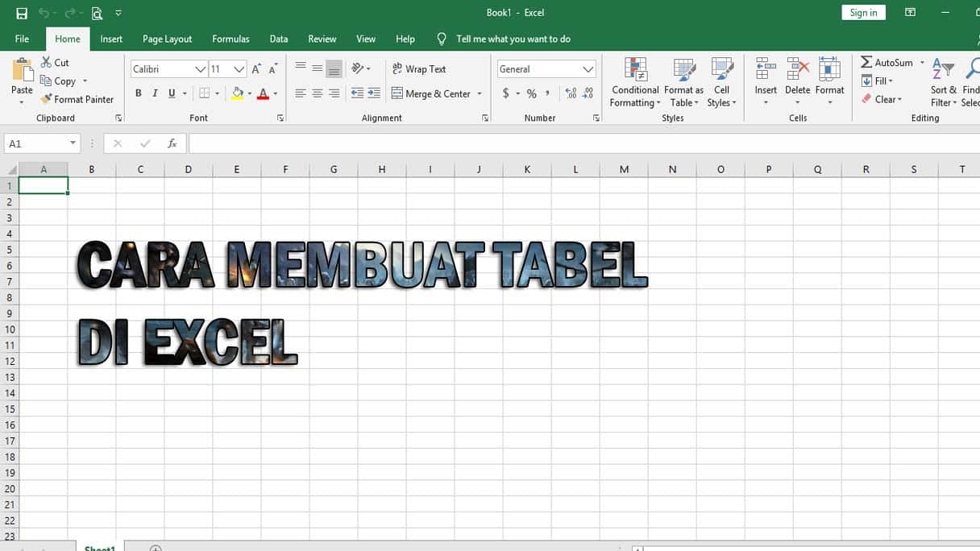Click the AutoSum icon
This screenshot has height=551, width=980.
click(x=868, y=62)
